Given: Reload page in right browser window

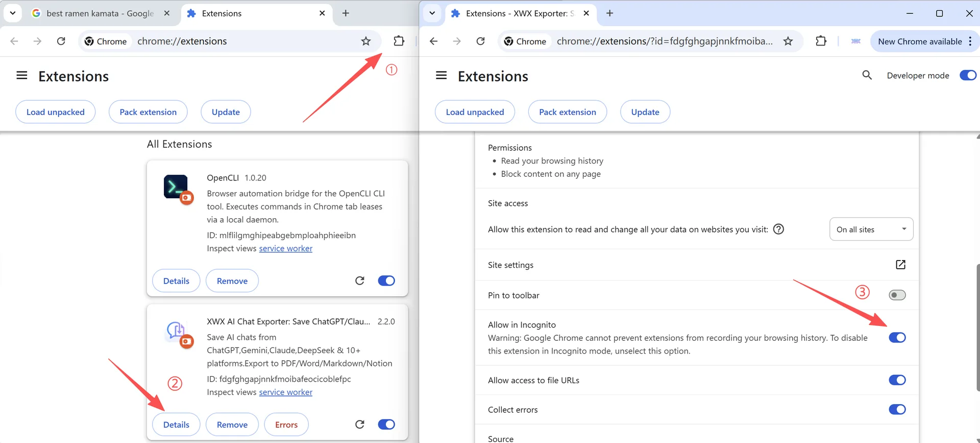Looking at the screenshot, I should point(481,41).
